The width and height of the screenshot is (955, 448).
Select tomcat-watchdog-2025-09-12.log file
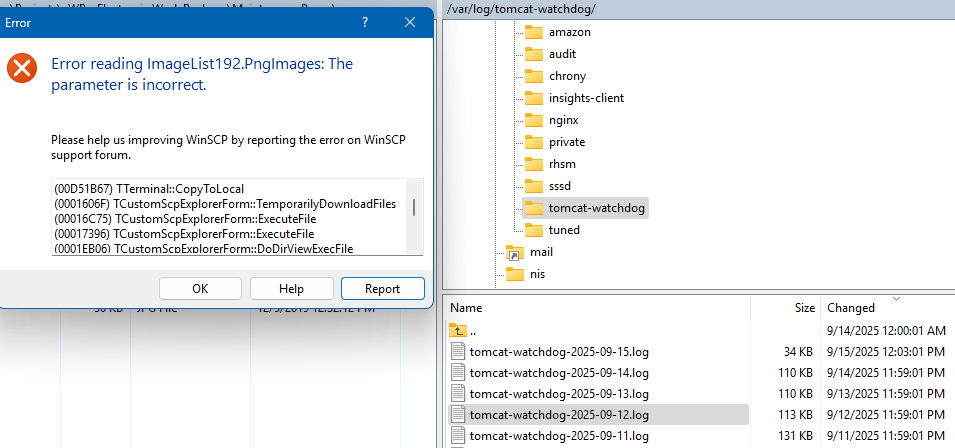559,414
